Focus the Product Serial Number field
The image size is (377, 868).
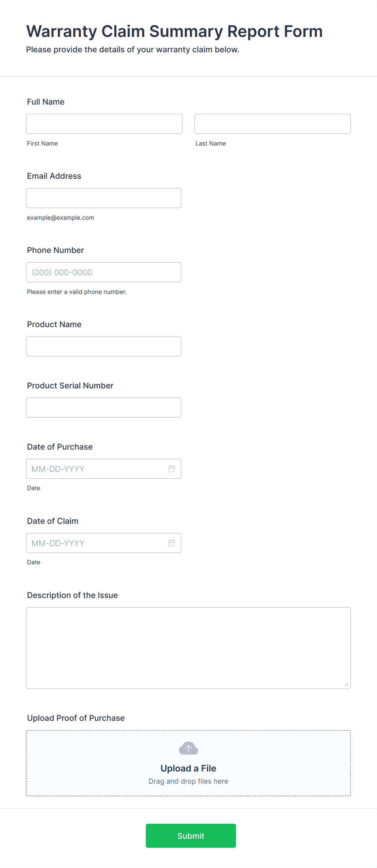pos(104,407)
